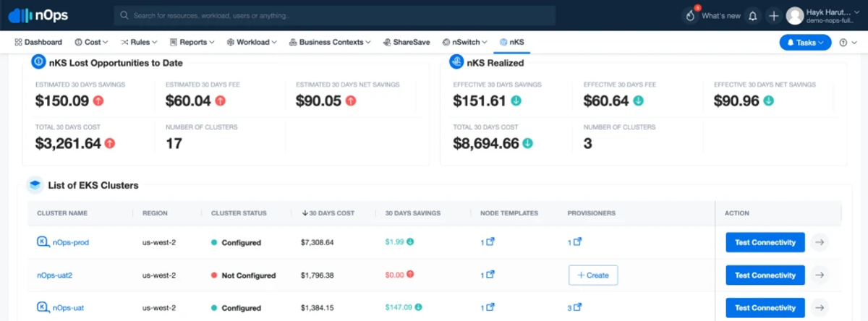The image size is (868, 321).
Task: Open the Tasks dropdown button
Action: click(805, 43)
